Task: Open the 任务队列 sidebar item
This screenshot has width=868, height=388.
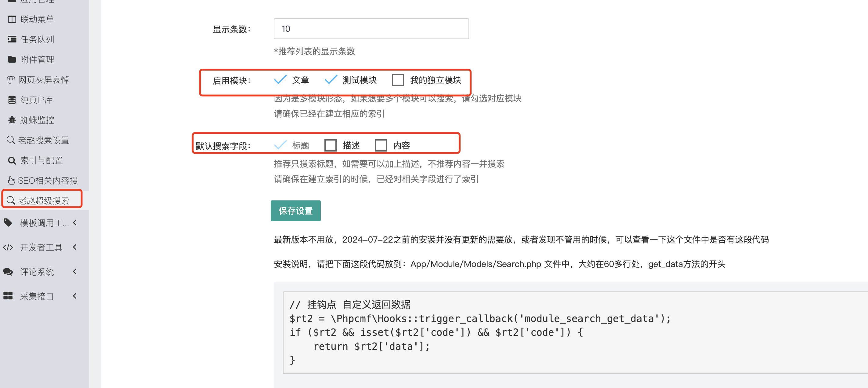Action: pos(45,39)
